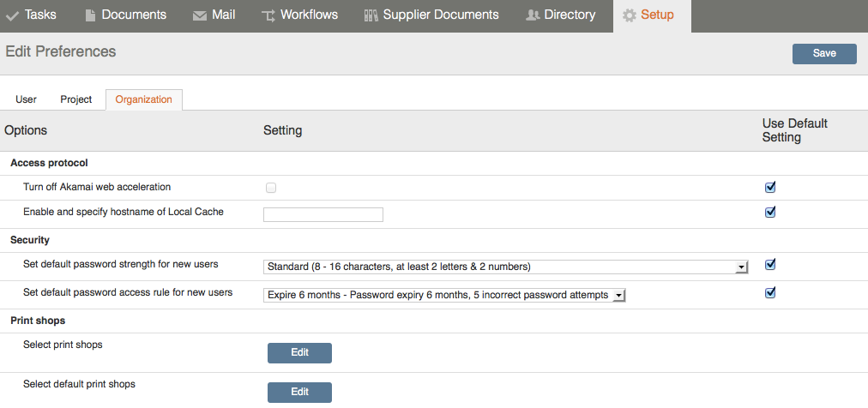The height and width of the screenshot is (408, 868).
Task: Save the edited preferences
Action: (x=824, y=54)
